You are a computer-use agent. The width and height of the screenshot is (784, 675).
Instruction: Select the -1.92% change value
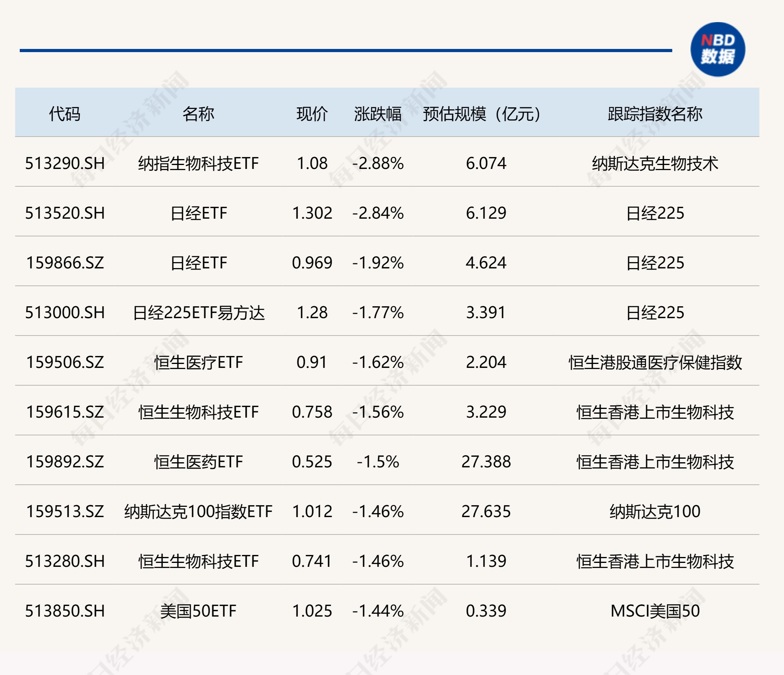378,263
